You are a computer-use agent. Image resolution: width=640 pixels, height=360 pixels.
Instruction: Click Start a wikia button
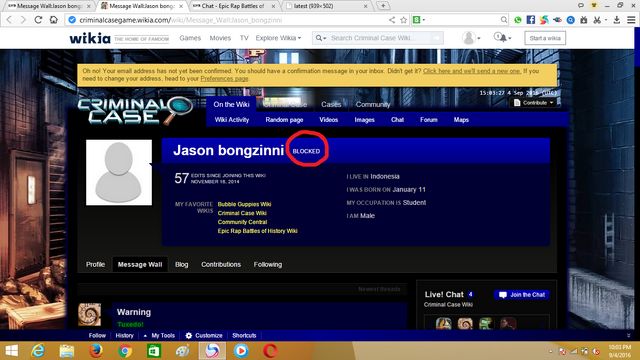point(545,38)
